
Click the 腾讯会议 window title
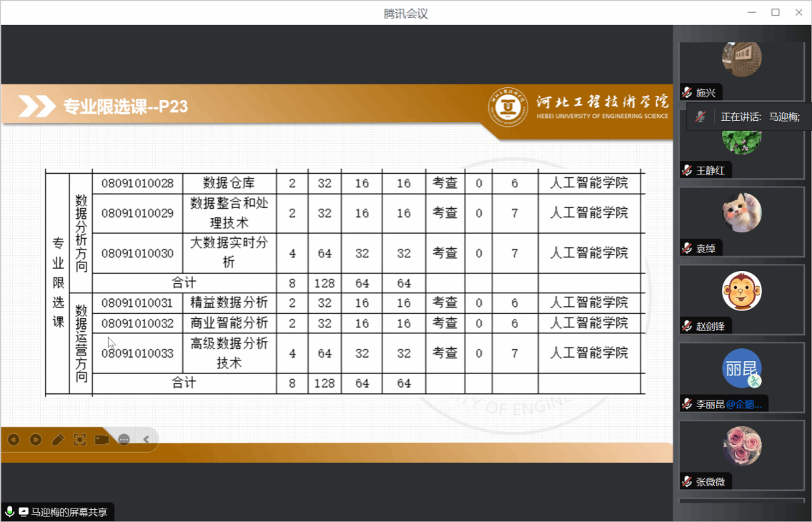click(405, 13)
